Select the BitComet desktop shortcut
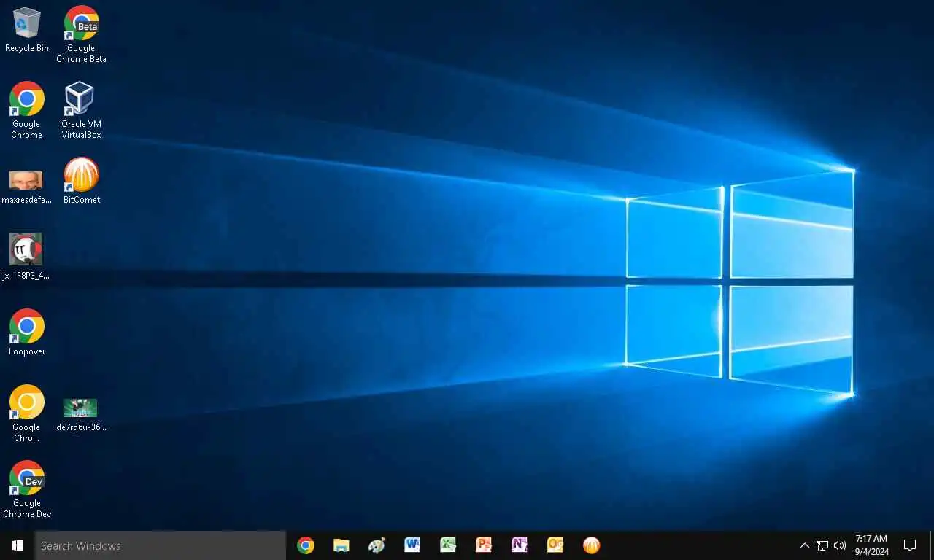Viewport: 934px width, 560px height. coord(81,181)
